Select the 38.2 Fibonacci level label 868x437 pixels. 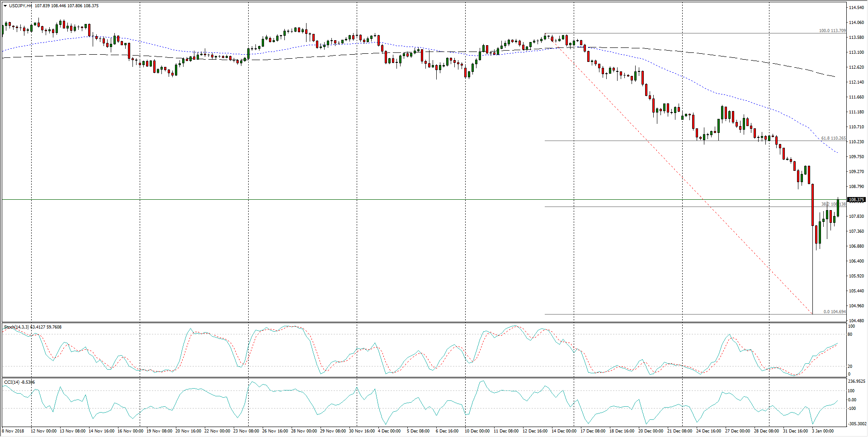pyautogui.click(x=833, y=204)
